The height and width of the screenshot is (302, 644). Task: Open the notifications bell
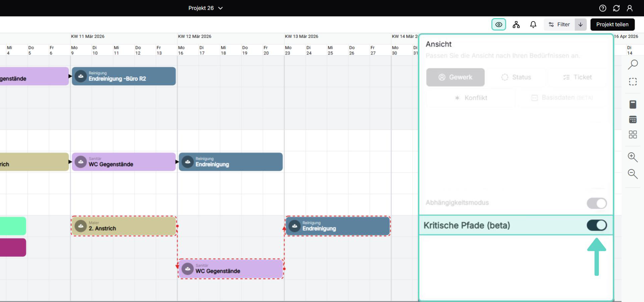[x=533, y=24]
